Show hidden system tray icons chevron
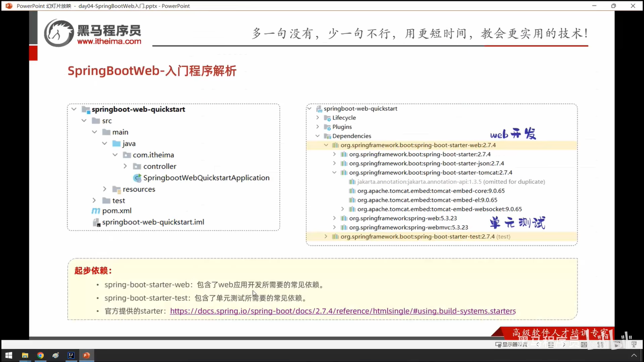The width and height of the screenshot is (644, 362). click(634, 355)
